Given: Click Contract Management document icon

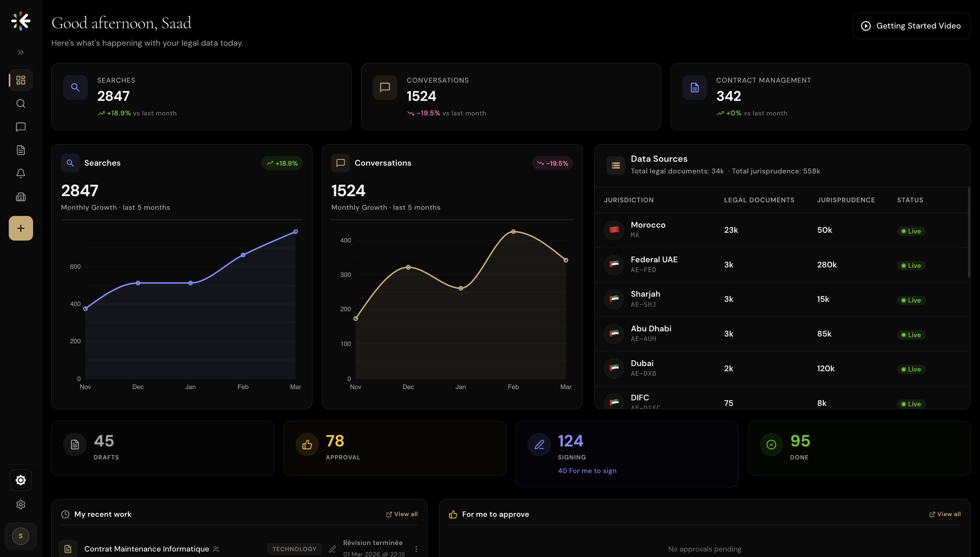Looking at the screenshot, I should [x=694, y=88].
